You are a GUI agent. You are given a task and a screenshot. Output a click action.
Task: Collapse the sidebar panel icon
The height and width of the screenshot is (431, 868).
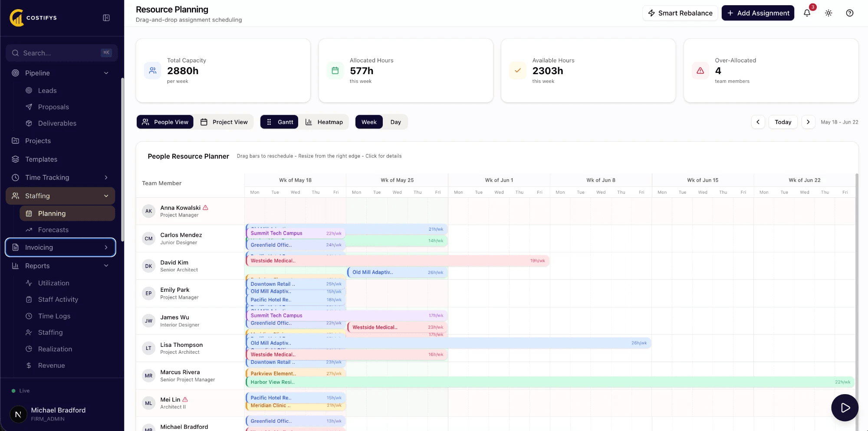pos(106,18)
